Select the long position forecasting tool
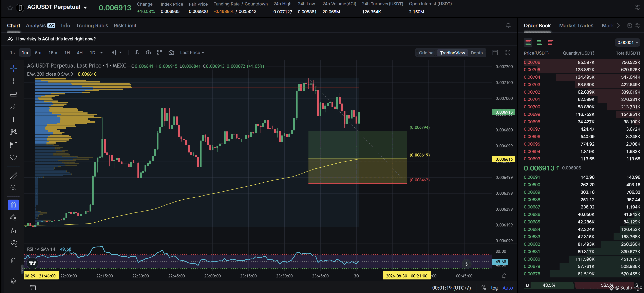The width and height of the screenshot is (644, 293). pyautogui.click(x=14, y=145)
